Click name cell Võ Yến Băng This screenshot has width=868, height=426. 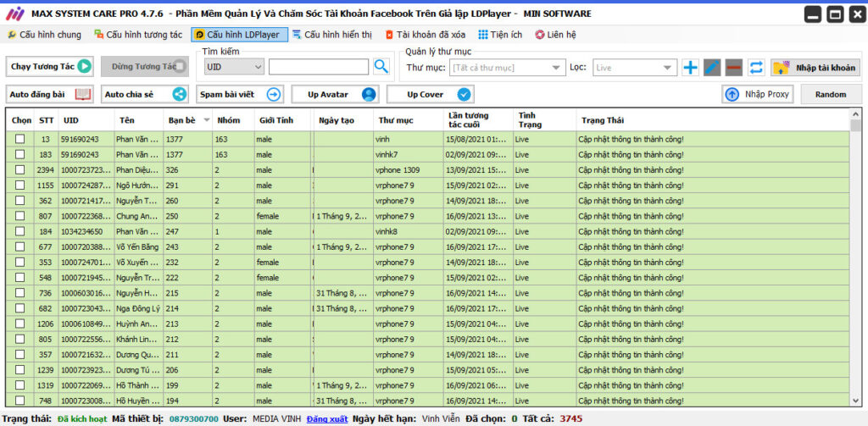point(139,246)
